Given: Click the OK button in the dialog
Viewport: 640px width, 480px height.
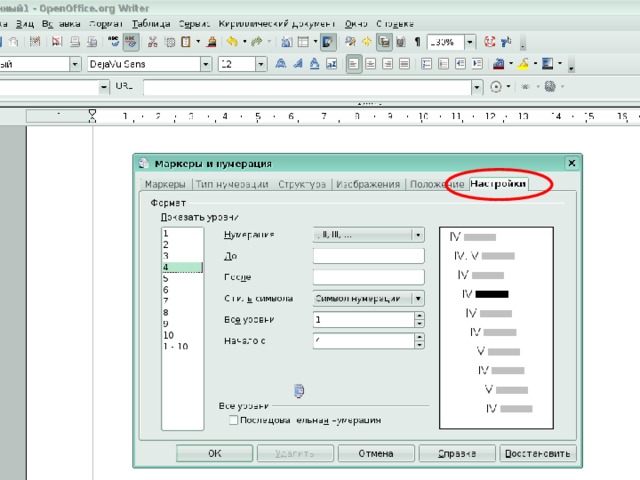Looking at the screenshot, I should tap(215, 453).
